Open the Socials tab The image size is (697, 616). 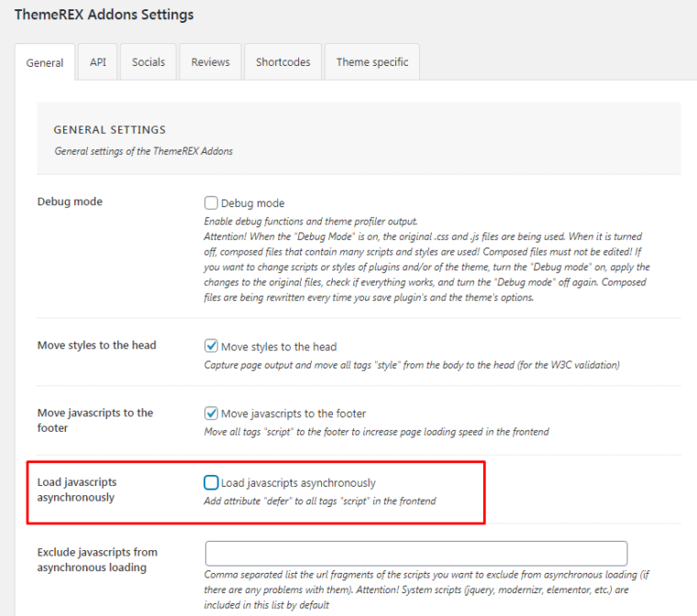[149, 62]
